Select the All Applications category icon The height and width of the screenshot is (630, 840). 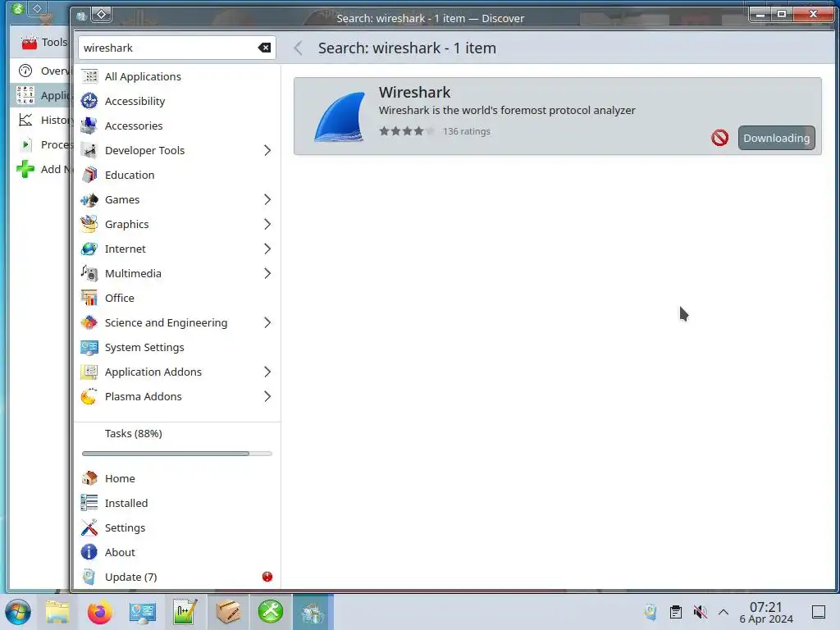pos(89,76)
